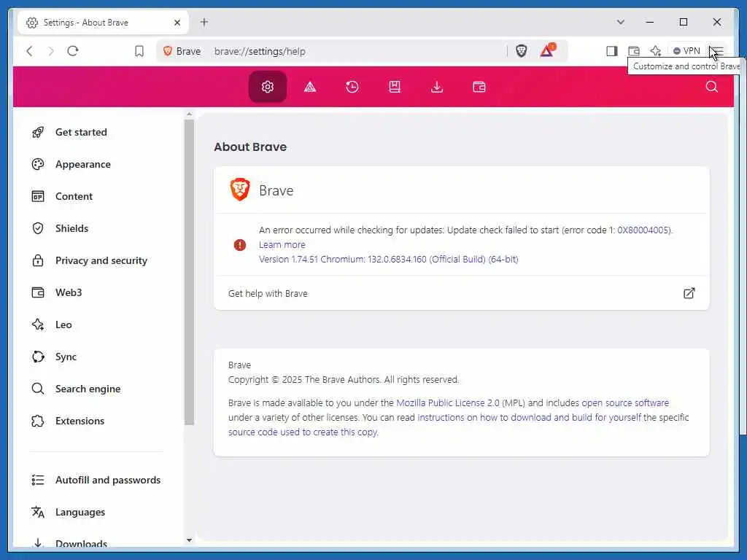Search settings with magnifier icon
This screenshot has width=747, height=560.
click(x=712, y=87)
